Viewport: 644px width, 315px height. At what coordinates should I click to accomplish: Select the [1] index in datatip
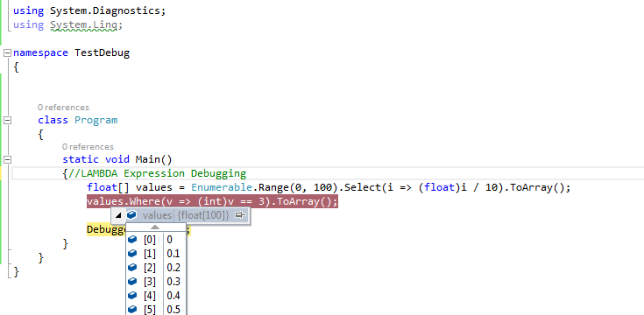[x=150, y=254]
